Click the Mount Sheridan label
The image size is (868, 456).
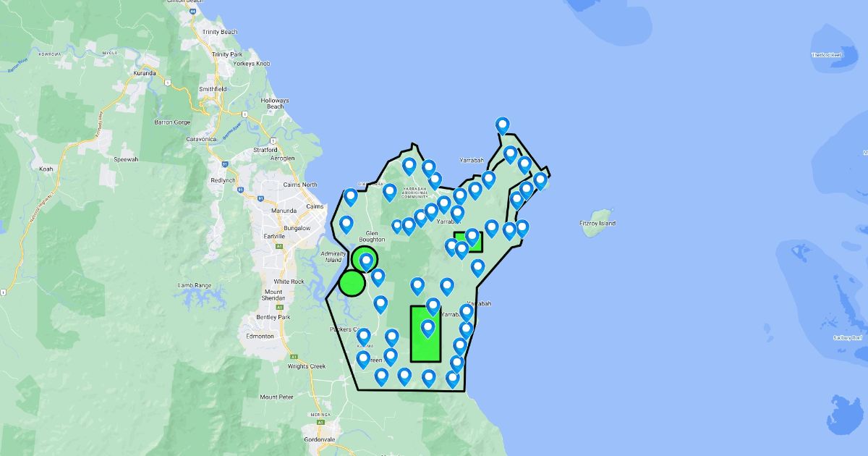pyautogui.click(x=272, y=295)
